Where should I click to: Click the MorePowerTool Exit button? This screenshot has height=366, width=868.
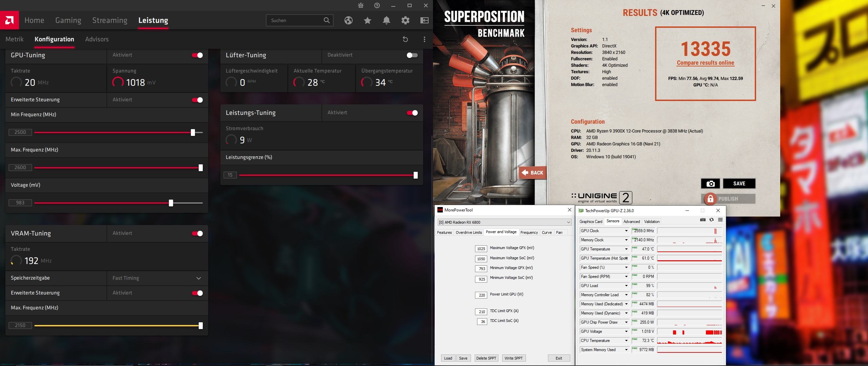coord(559,358)
